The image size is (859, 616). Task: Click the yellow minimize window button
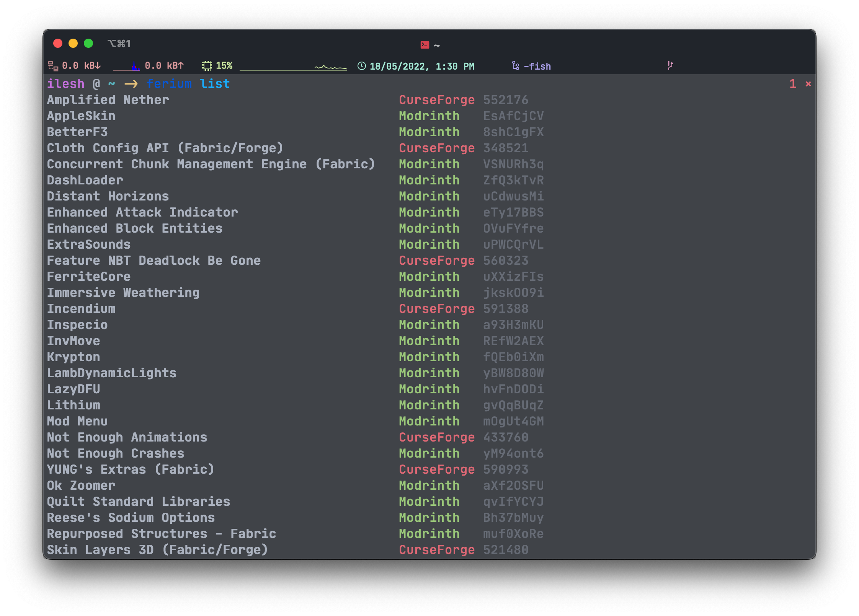click(x=73, y=44)
